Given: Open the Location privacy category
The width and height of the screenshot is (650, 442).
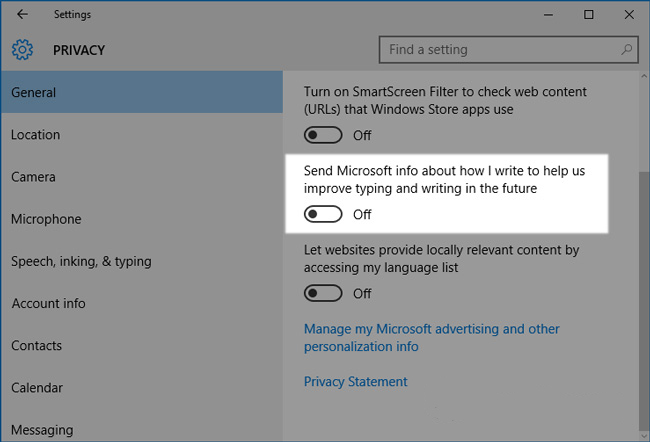Looking at the screenshot, I should [142, 135].
